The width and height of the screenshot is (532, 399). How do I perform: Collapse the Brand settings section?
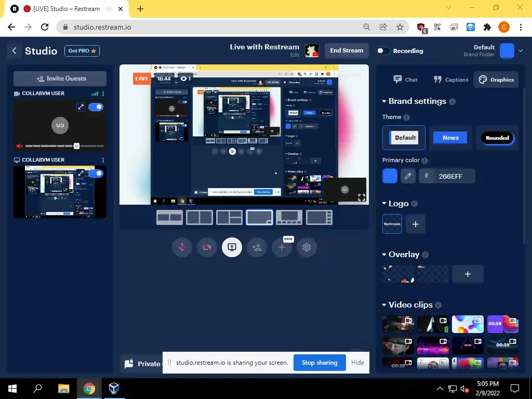click(x=384, y=101)
